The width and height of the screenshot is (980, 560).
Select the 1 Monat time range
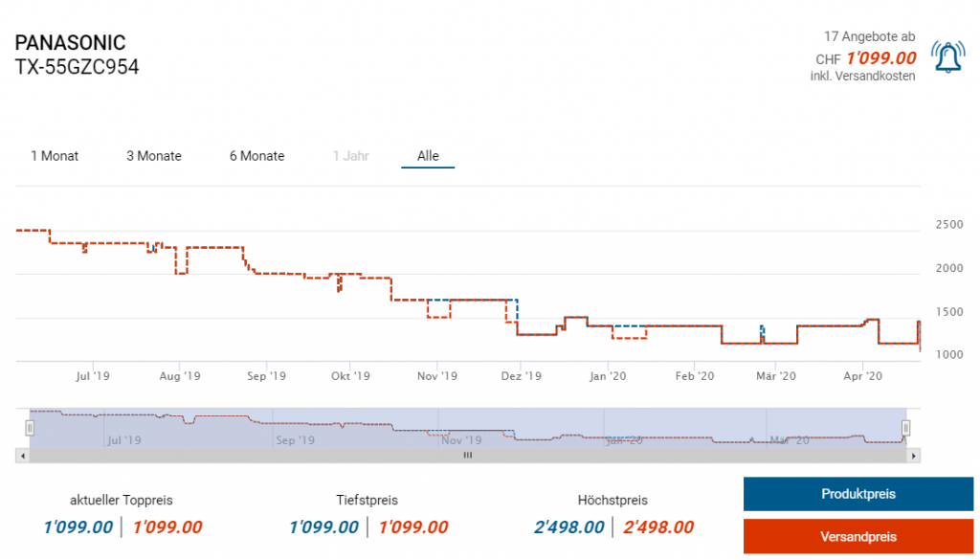[55, 156]
